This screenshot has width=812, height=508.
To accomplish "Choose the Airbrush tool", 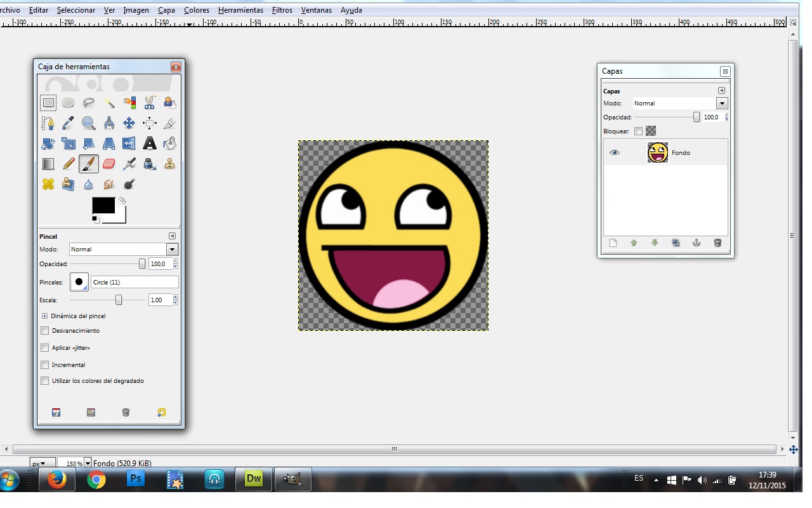I will point(129,164).
